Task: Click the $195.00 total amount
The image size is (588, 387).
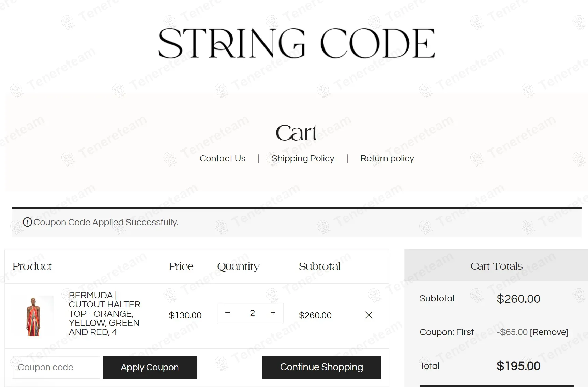Action: (518, 366)
